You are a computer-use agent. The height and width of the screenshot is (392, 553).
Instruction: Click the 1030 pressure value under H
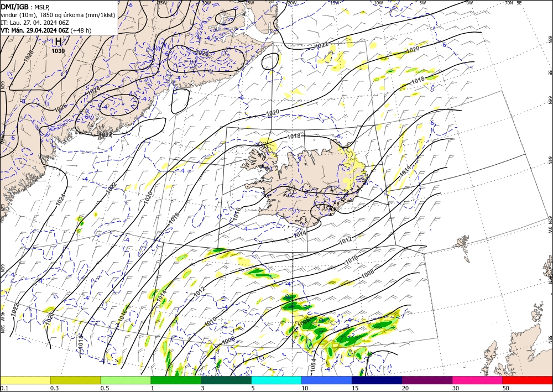point(58,51)
